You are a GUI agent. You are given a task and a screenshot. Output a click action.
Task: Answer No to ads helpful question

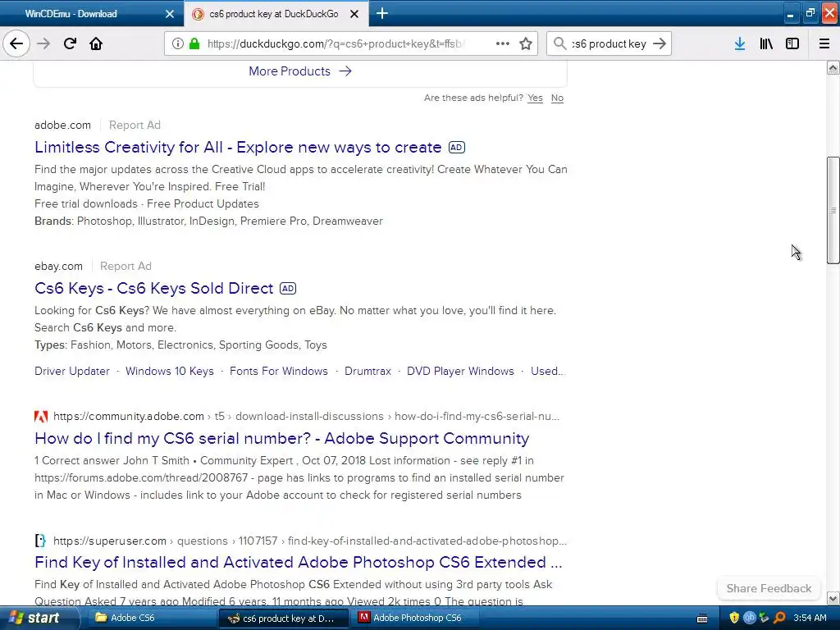pyautogui.click(x=557, y=98)
